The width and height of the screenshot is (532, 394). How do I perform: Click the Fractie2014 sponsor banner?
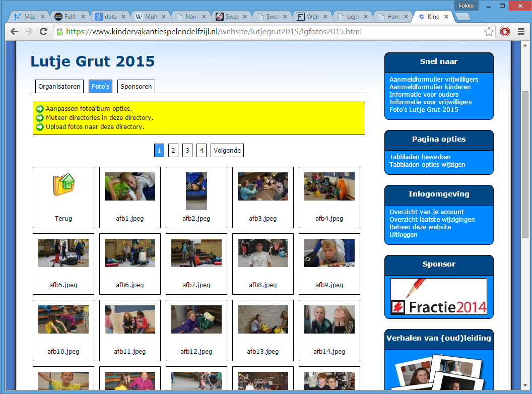pyautogui.click(x=439, y=296)
